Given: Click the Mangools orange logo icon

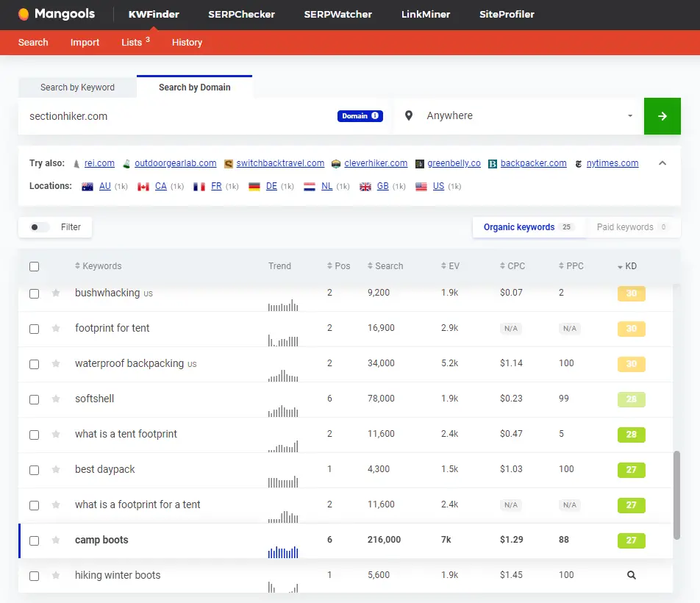Looking at the screenshot, I should point(24,14).
